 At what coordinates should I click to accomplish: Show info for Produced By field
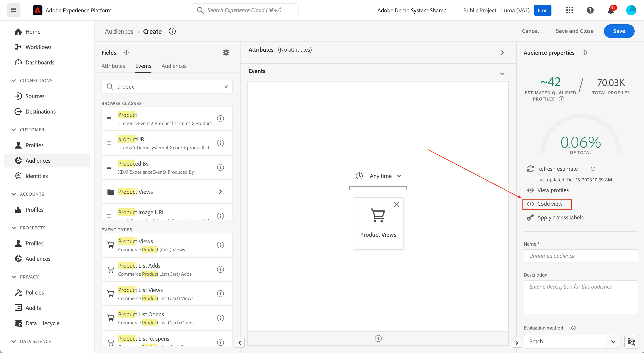click(220, 167)
